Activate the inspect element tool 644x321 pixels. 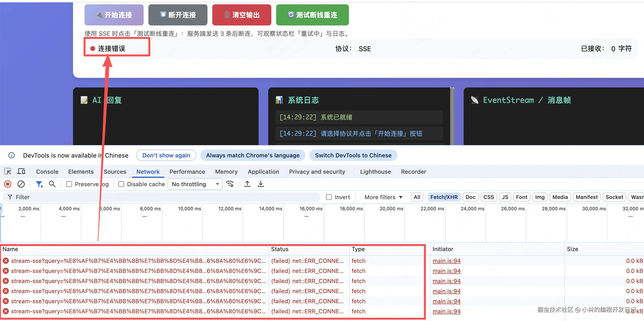(x=7, y=171)
